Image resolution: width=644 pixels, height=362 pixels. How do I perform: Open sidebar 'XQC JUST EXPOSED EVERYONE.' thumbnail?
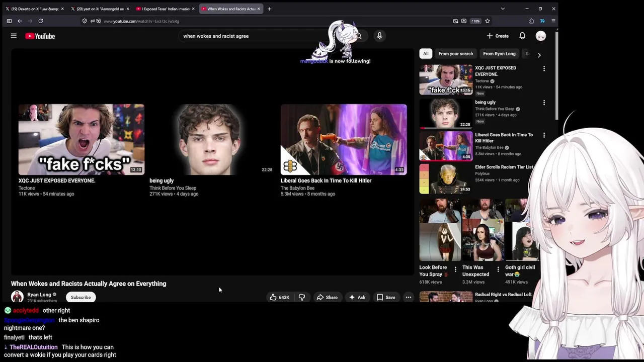click(x=446, y=79)
